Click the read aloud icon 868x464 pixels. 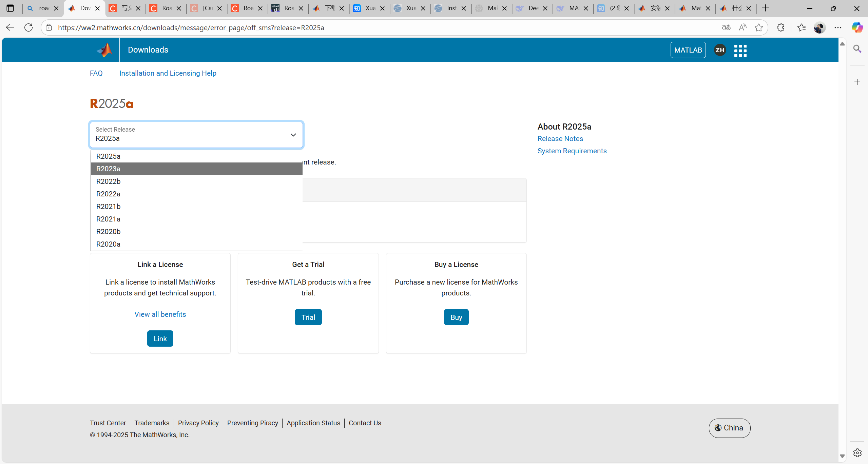(x=742, y=27)
